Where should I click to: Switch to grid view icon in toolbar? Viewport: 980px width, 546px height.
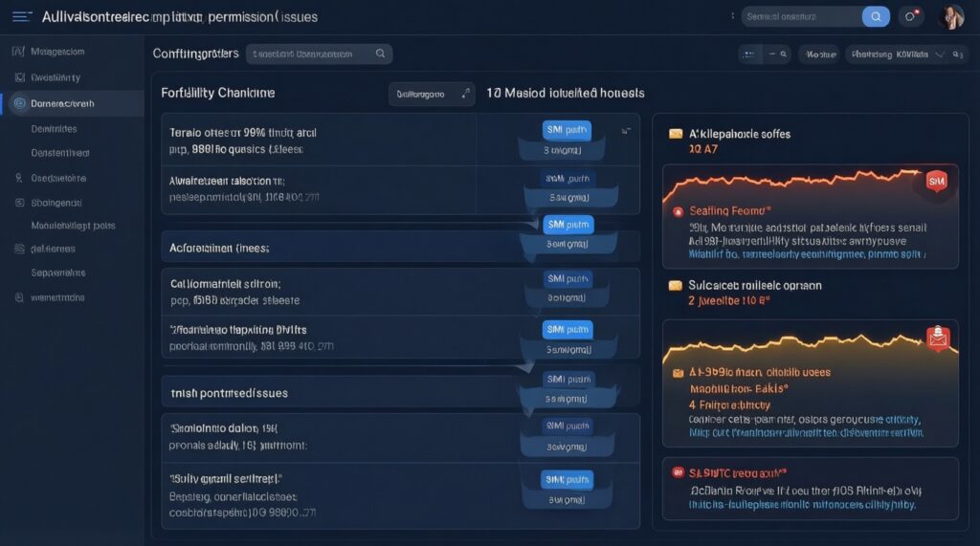coord(748,55)
